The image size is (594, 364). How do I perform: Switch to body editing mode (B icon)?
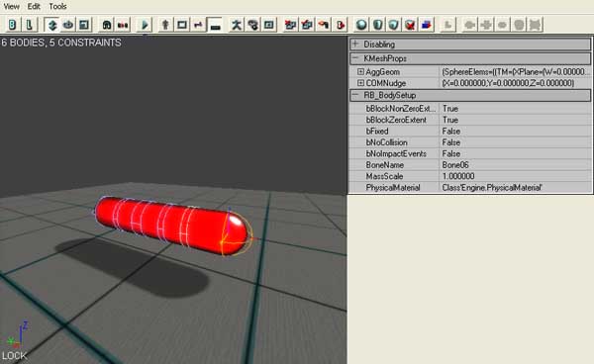(x=12, y=25)
